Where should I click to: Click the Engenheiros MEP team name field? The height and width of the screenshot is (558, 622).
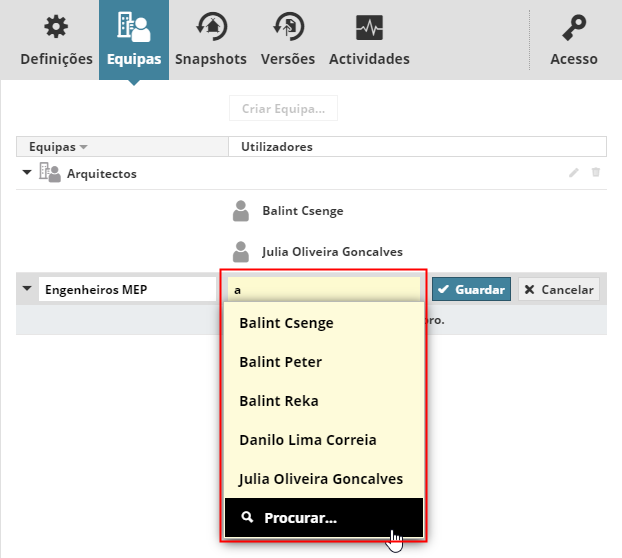[x=126, y=290]
